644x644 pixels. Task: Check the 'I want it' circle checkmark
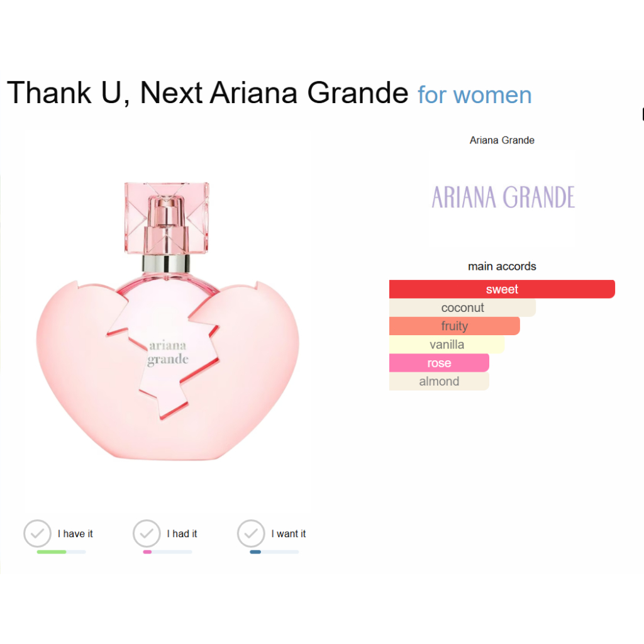[x=251, y=533]
